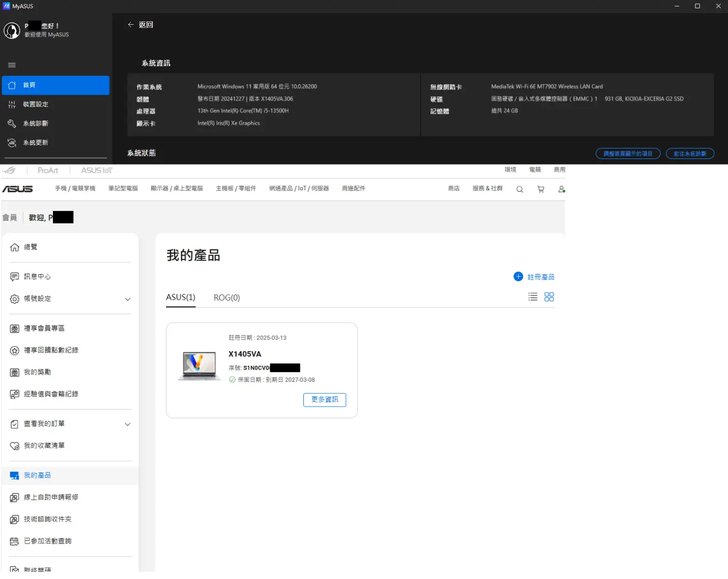Click the user account icon in header

(562, 189)
